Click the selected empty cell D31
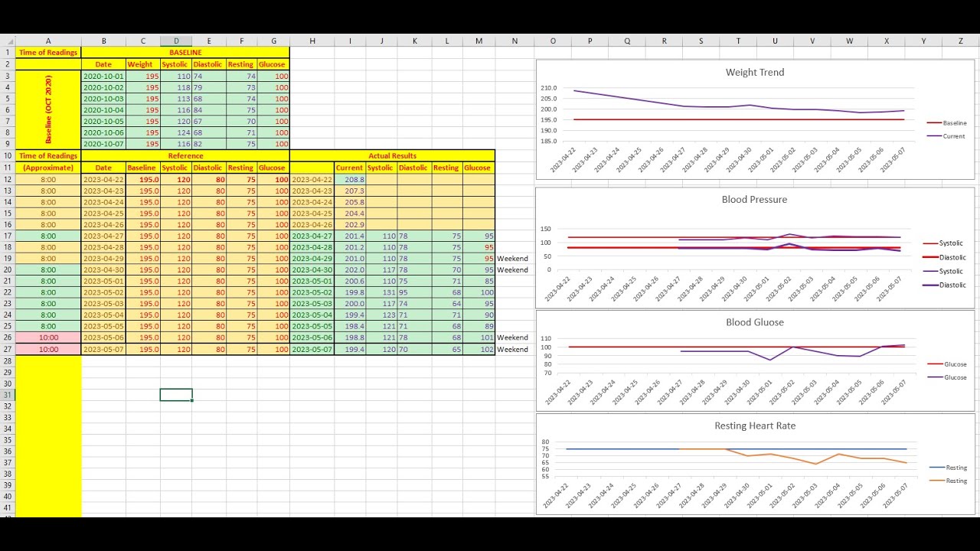The image size is (980, 551). tap(176, 395)
